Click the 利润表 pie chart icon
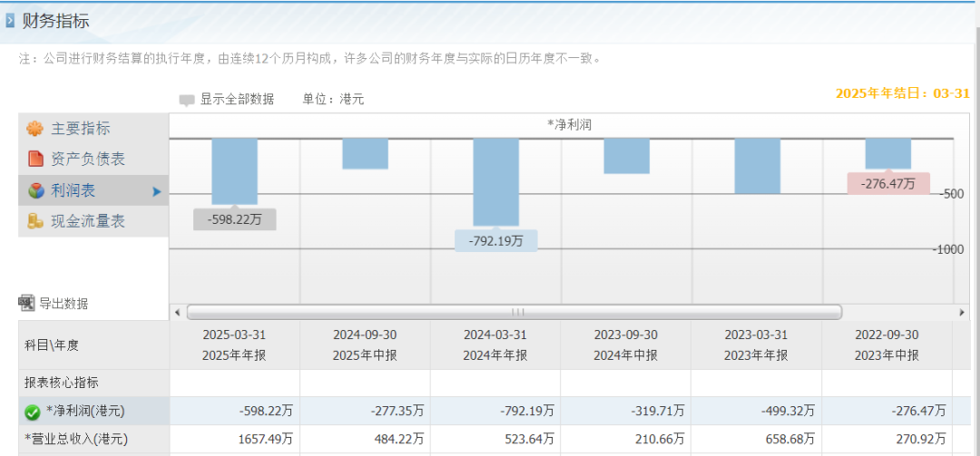Viewport: 980px width, 456px height. [x=35, y=190]
